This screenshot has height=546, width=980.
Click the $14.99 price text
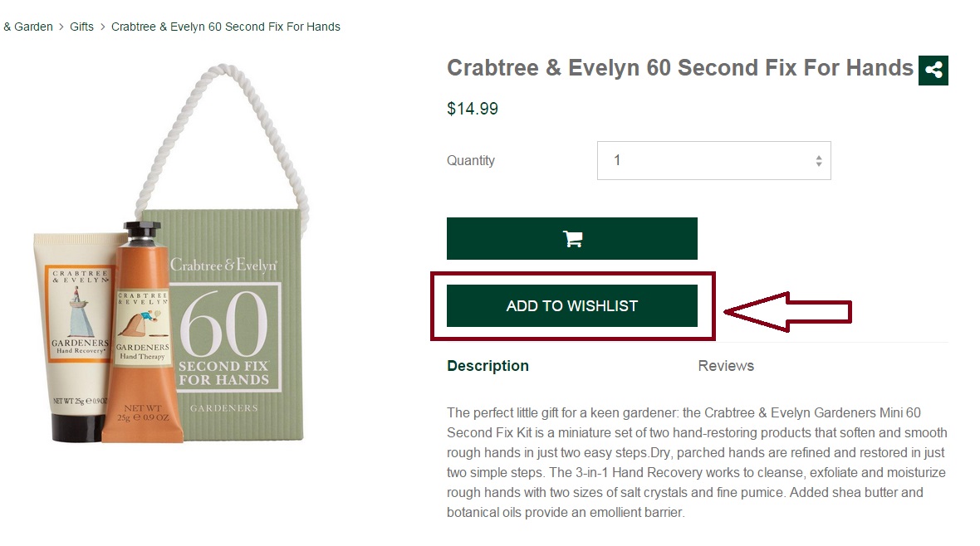point(473,109)
